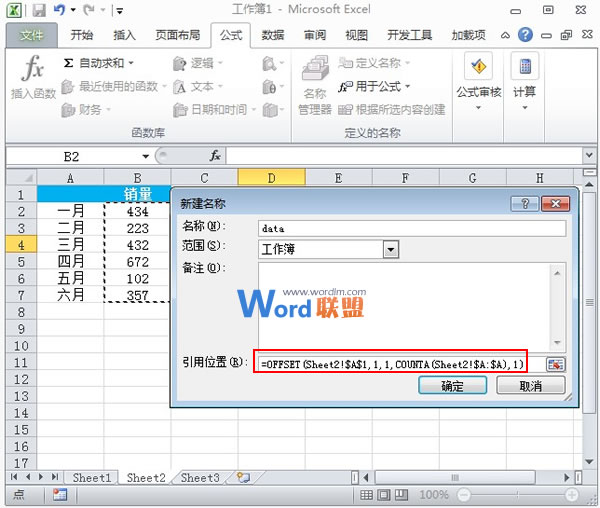Click the Redo icon

[x=89, y=10]
